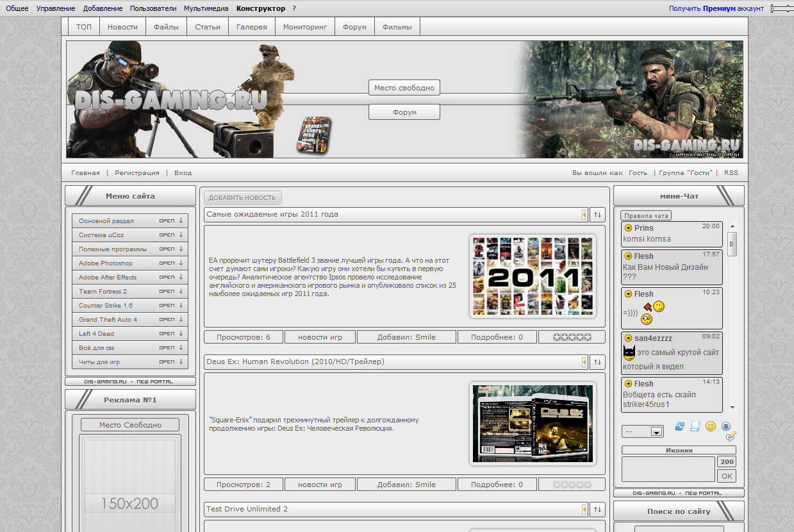
Task: Expand the 'Team Fortress 2' section
Action: tap(130, 292)
